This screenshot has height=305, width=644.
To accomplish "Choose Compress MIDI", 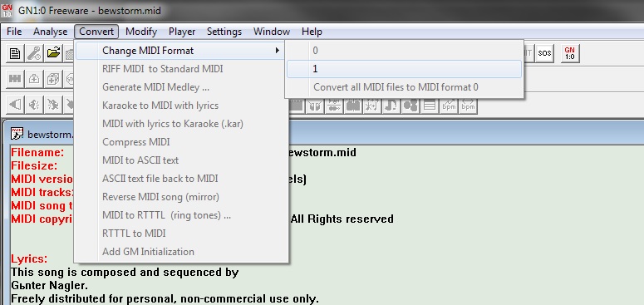I will pos(180,142).
